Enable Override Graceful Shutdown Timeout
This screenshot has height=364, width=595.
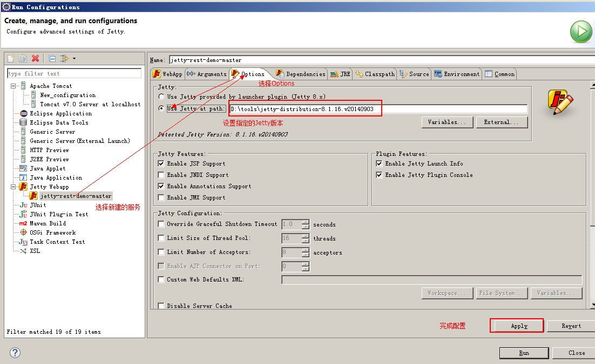pyautogui.click(x=161, y=224)
